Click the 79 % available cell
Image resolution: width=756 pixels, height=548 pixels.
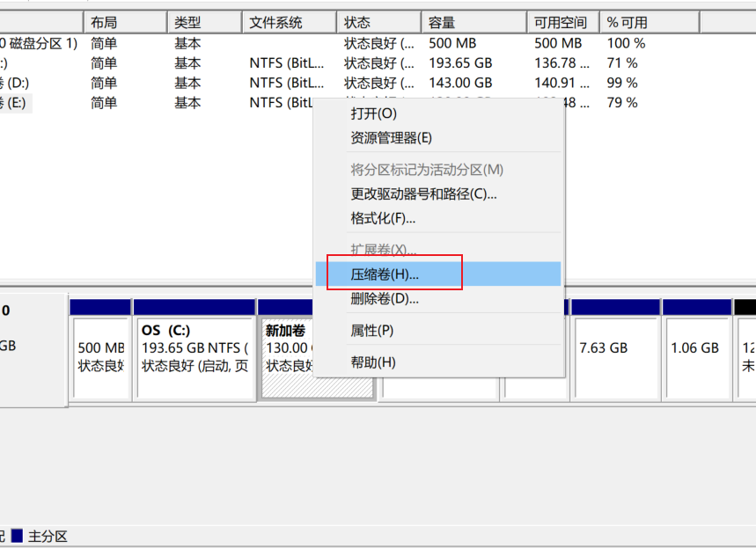pyautogui.click(x=622, y=103)
